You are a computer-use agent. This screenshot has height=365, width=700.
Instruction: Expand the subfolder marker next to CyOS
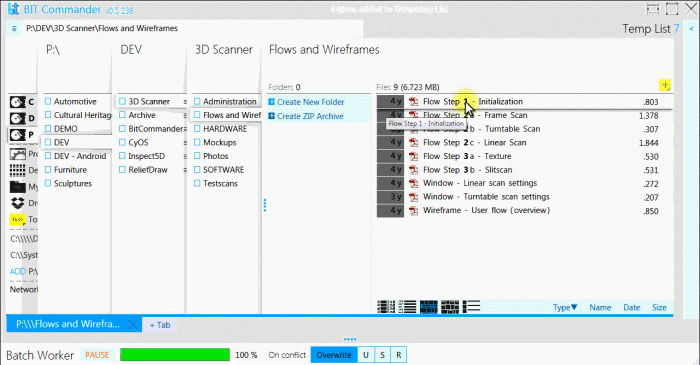(185, 142)
